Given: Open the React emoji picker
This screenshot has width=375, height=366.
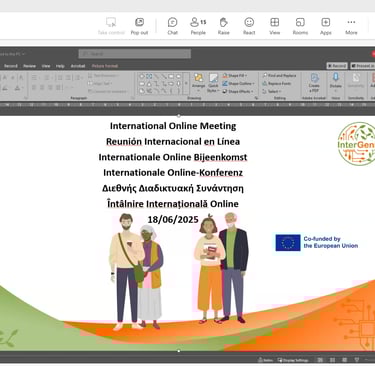Looking at the screenshot, I should click(249, 26).
